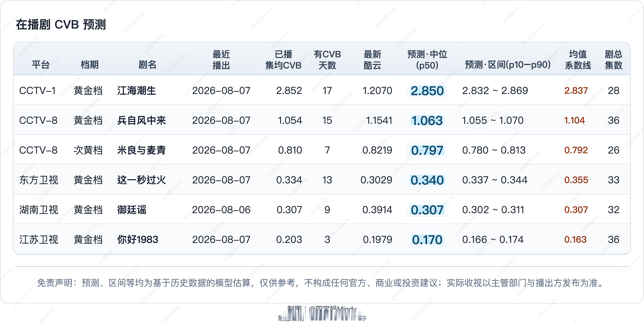Select the 东方卫视 platform cell

coord(39,180)
